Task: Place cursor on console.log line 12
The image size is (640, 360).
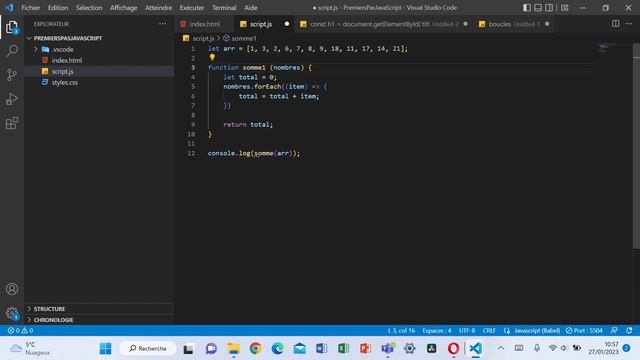Action: click(x=253, y=153)
